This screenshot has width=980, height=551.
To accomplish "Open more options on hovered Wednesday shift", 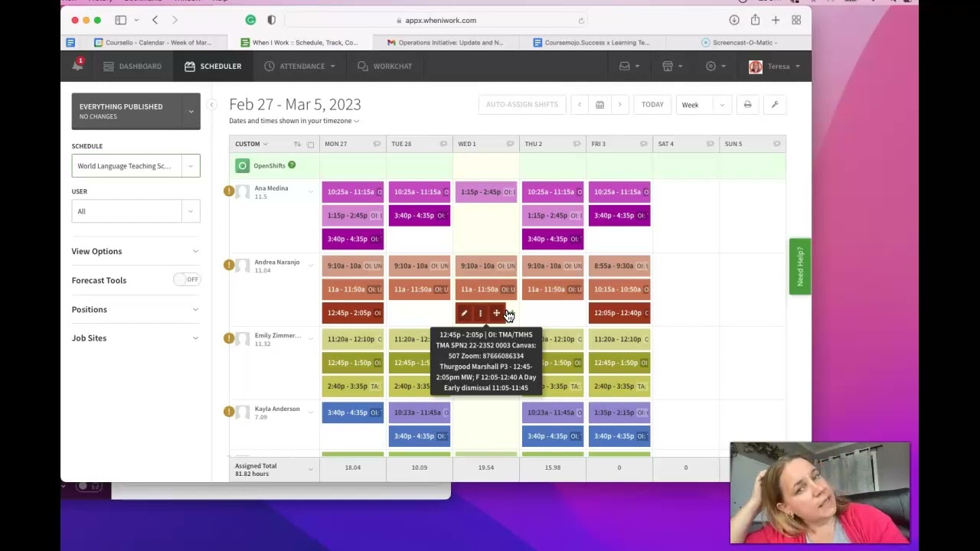I will [x=480, y=313].
